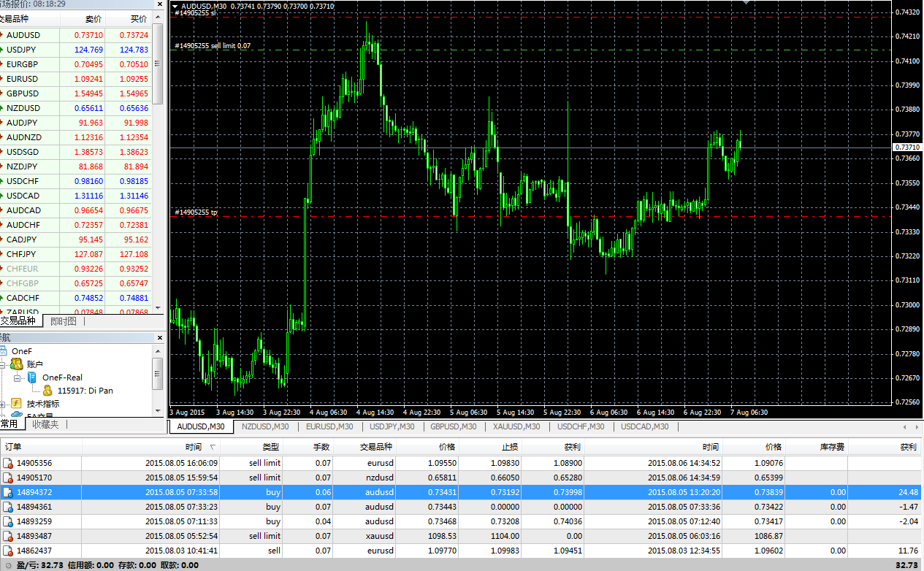Screen dimensions: 924x571
Task: Click the 账户 accounts group icon in Navigator
Action: pyautogui.click(x=16, y=364)
